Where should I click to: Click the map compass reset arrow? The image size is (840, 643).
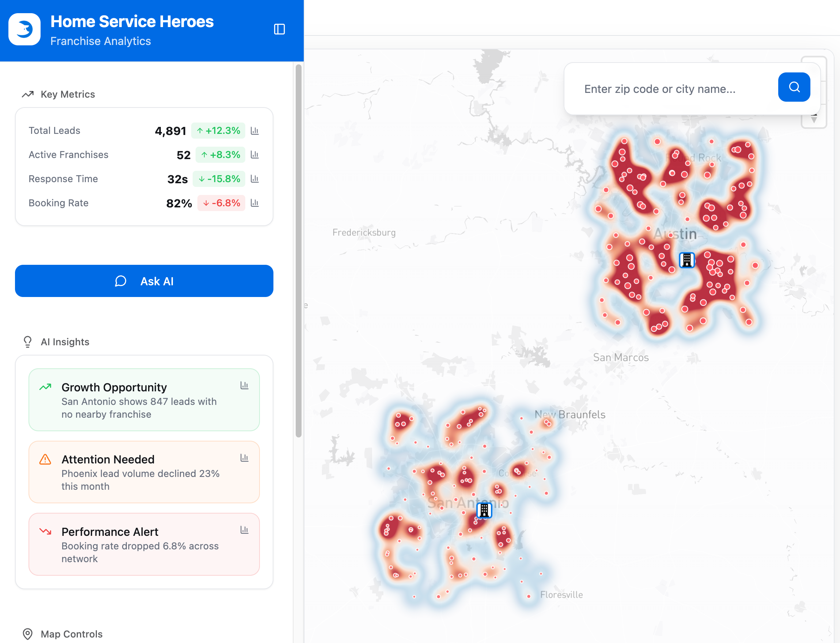tap(814, 119)
